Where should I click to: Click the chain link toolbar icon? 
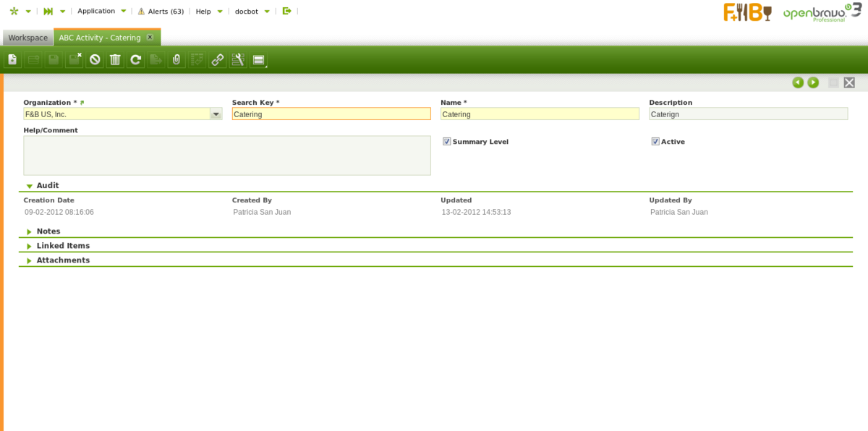(x=217, y=60)
